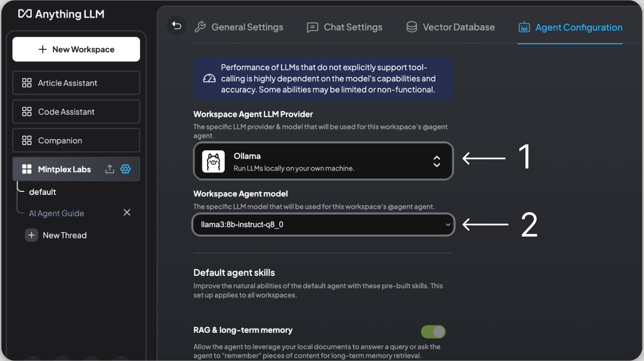Open the Code Assistant workspace
The image size is (644, 361).
[x=76, y=112]
